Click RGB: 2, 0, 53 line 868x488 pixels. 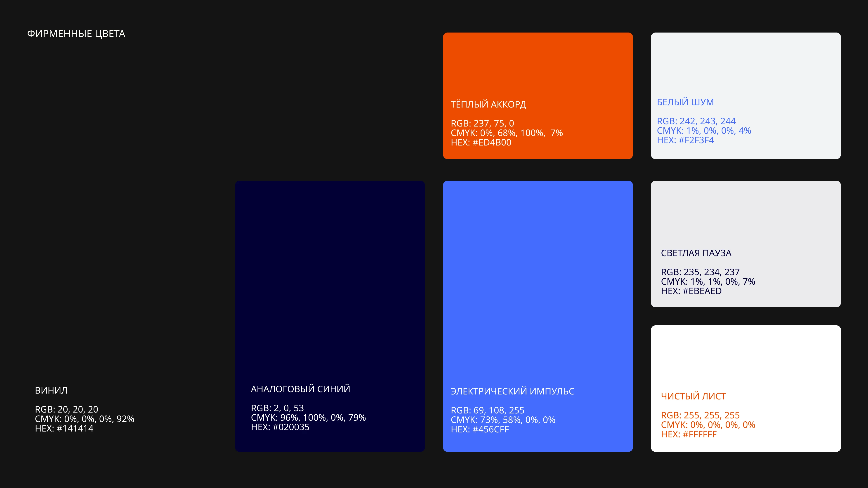click(x=277, y=408)
